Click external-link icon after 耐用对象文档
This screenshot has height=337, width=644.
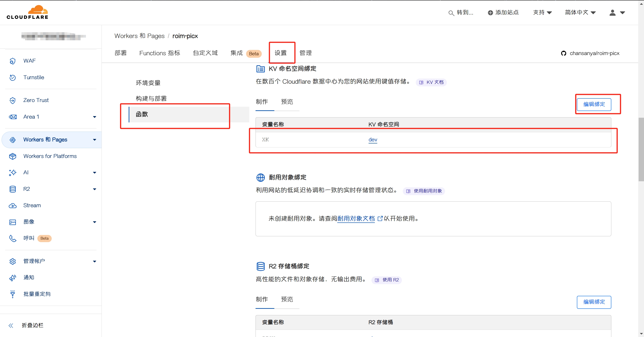pyautogui.click(x=380, y=218)
